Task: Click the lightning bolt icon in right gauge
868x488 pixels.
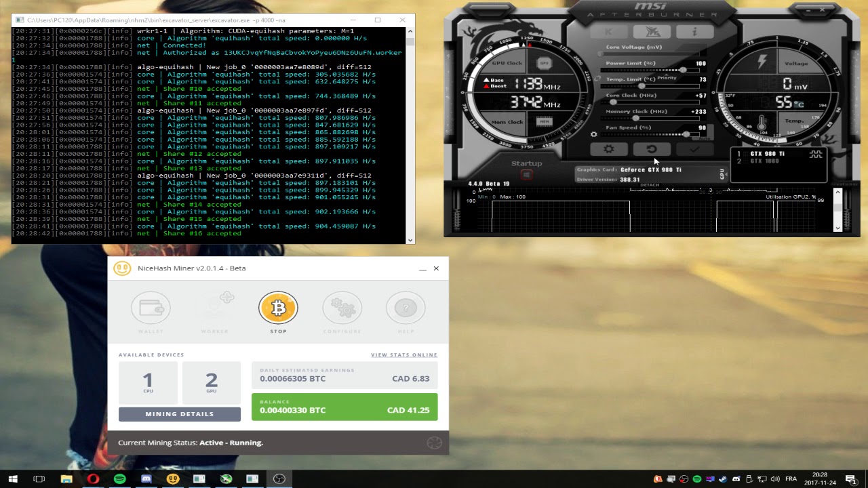Action: [762, 62]
